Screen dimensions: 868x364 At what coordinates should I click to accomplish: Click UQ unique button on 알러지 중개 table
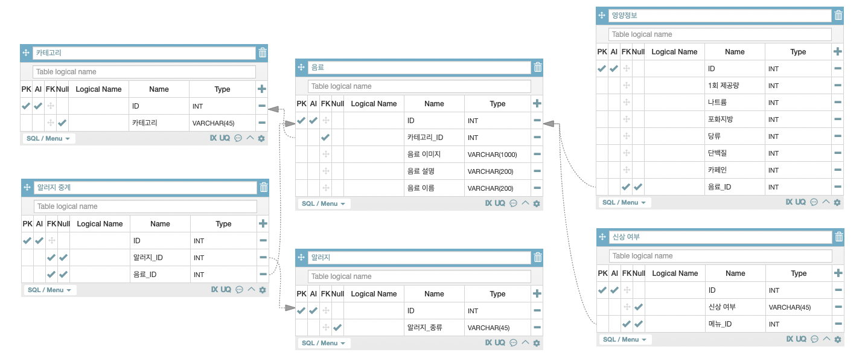pyautogui.click(x=226, y=290)
